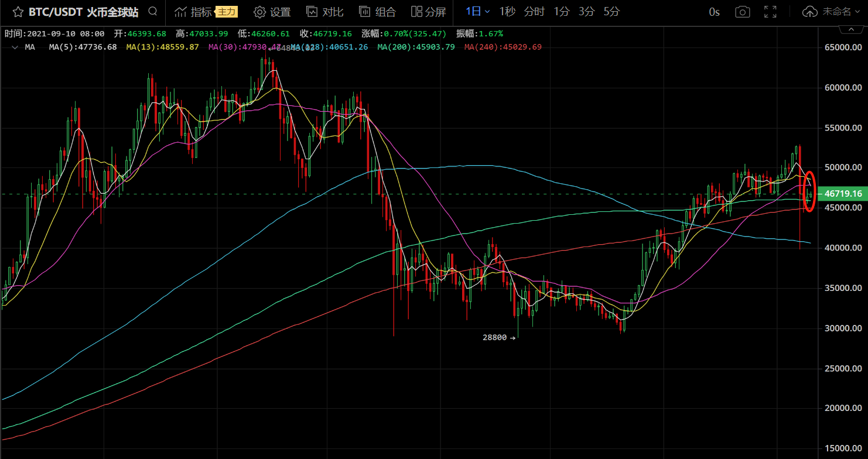Click the 低:46260.61 low price readout
The height and width of the screenshot is (459, 868).
click(264, 34)
